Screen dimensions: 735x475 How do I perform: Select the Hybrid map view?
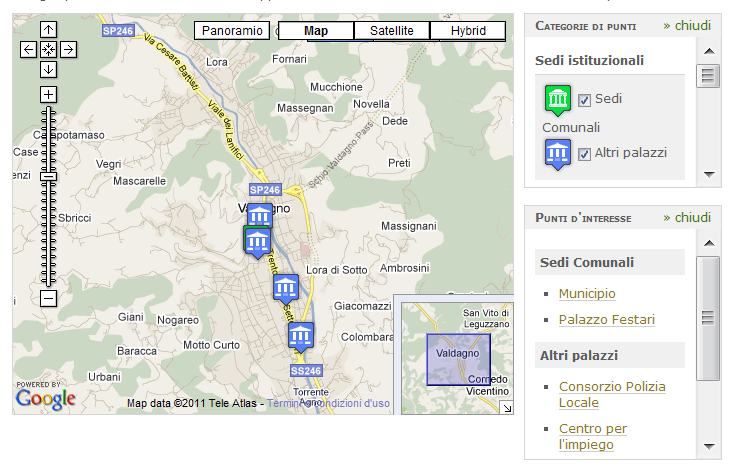(x=468, y=31)
